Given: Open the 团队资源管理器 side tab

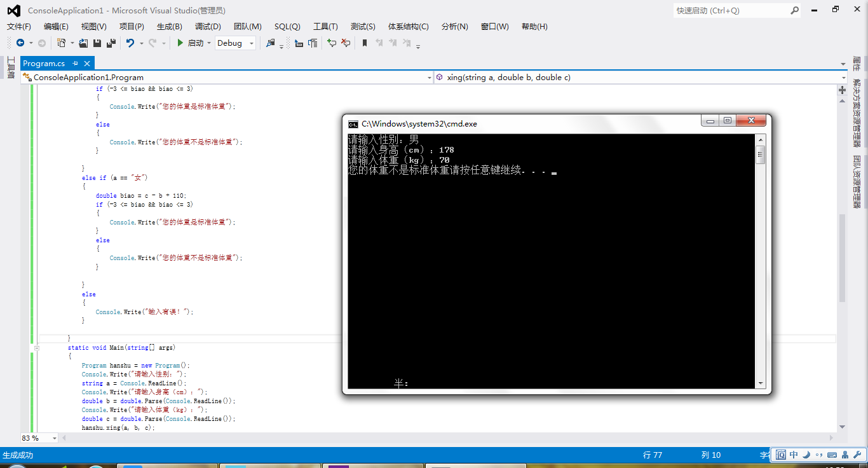Looking at the screenshot, I should pyautogui.click(x=857, y=182).
